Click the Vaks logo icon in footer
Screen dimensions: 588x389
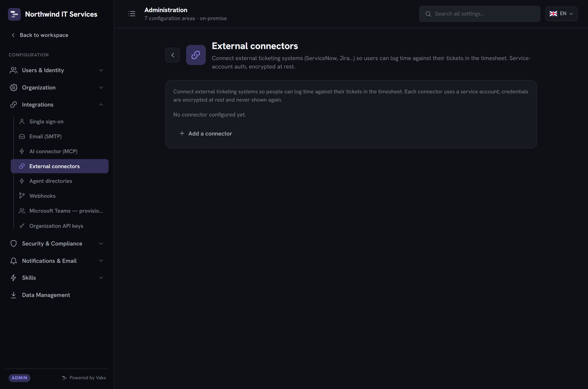[64, 378]
